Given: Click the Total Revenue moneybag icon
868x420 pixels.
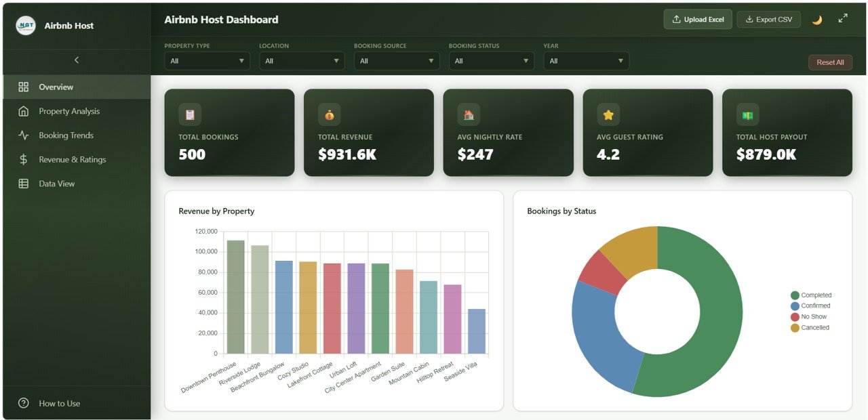Looking at the screenshot, I should pos(329,114).
